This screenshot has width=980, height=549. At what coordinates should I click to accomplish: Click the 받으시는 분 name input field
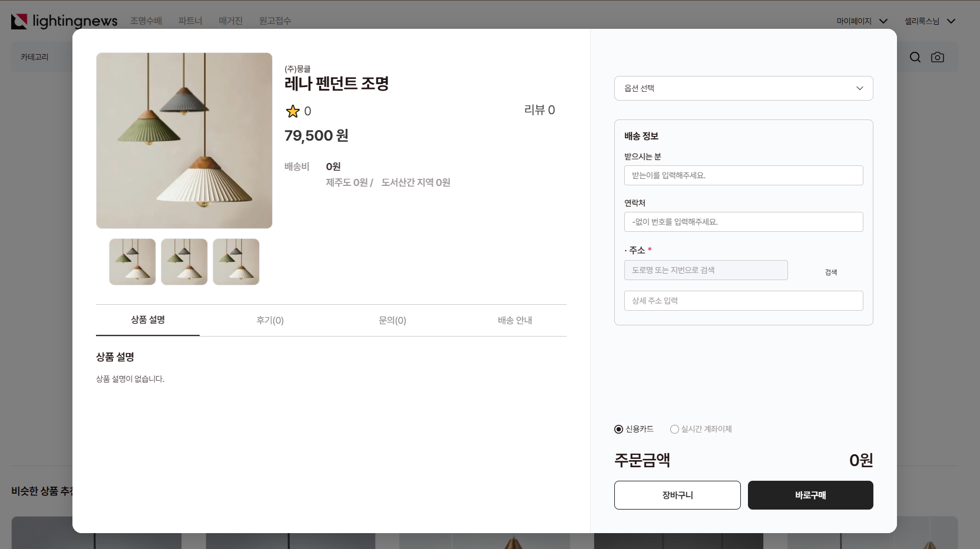(x=743, y=175)
